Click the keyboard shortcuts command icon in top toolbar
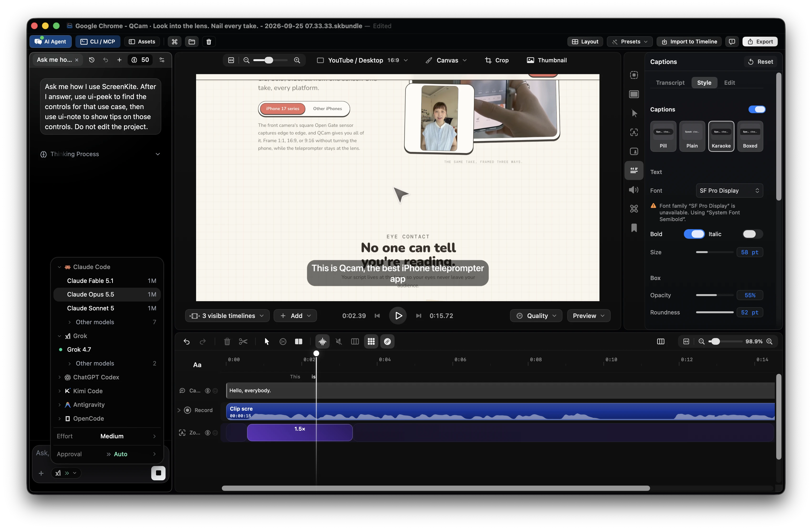812x530 pixels. pyautogui.click(x=174, y=42)
